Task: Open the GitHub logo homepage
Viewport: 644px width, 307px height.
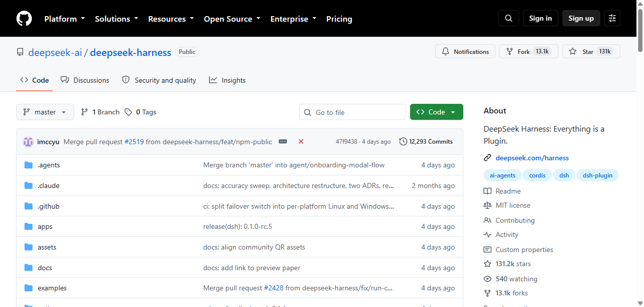Action: [x=24, y=19]
